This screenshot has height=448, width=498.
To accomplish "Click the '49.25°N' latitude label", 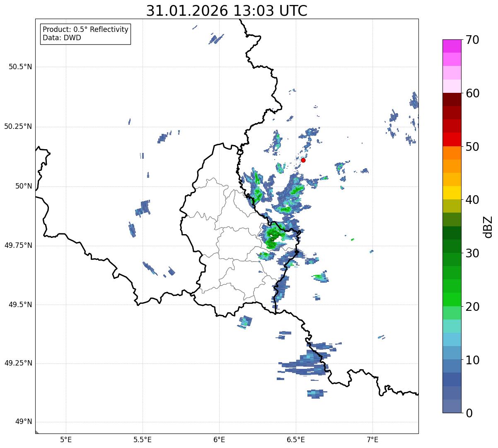I will pyautogui.click(x=18, y=363).
